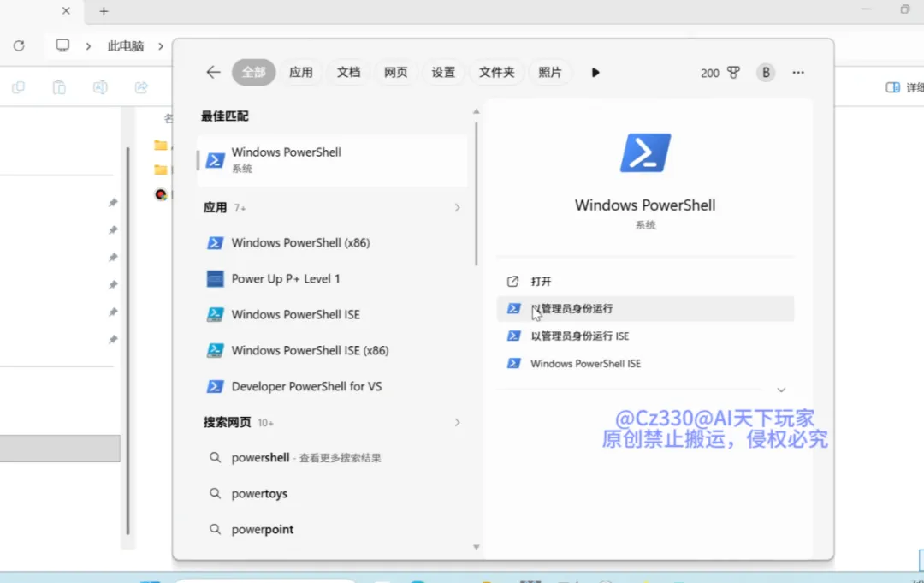
Task: Open Windows PowerShell ISE (x86) result
Action: pyautogui.click(x=332, y=351)
